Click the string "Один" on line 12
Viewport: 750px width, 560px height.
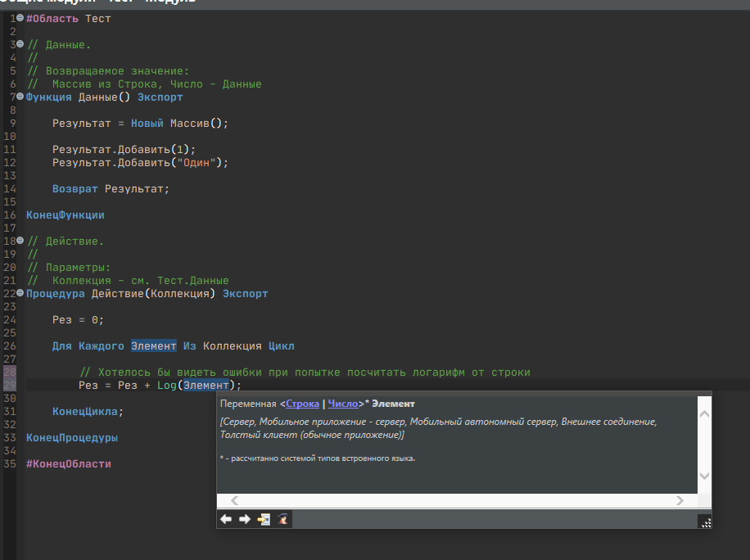(197, 163)
